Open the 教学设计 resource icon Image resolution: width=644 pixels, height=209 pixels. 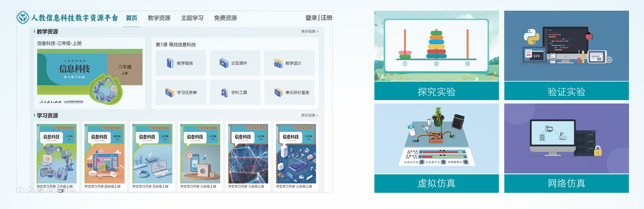point(278,63)
